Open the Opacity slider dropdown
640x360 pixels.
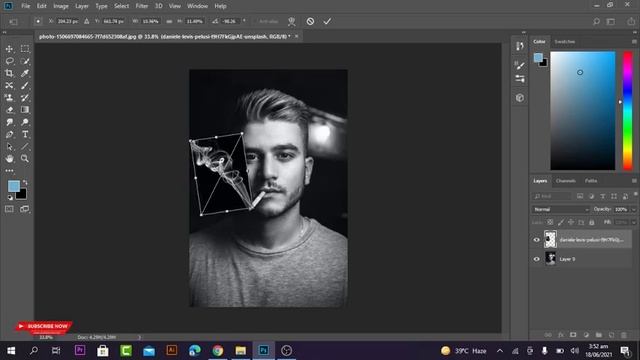click(633, 209)
